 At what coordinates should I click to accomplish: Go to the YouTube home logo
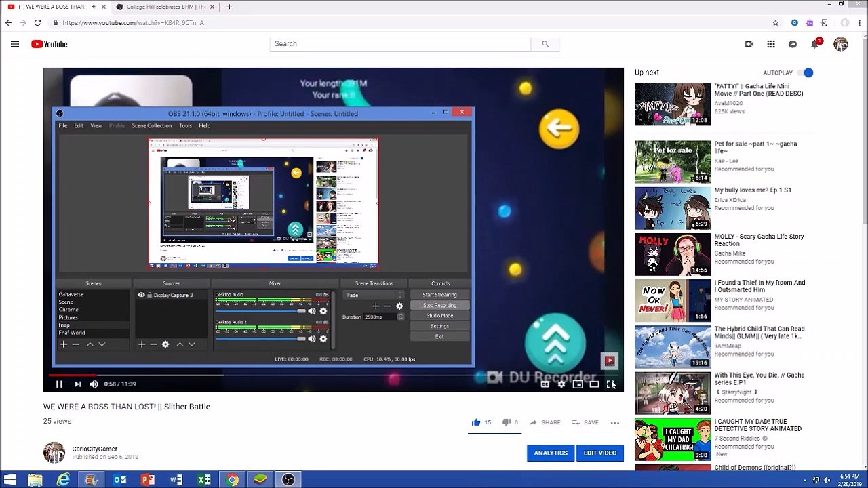(x=50, y=44)
